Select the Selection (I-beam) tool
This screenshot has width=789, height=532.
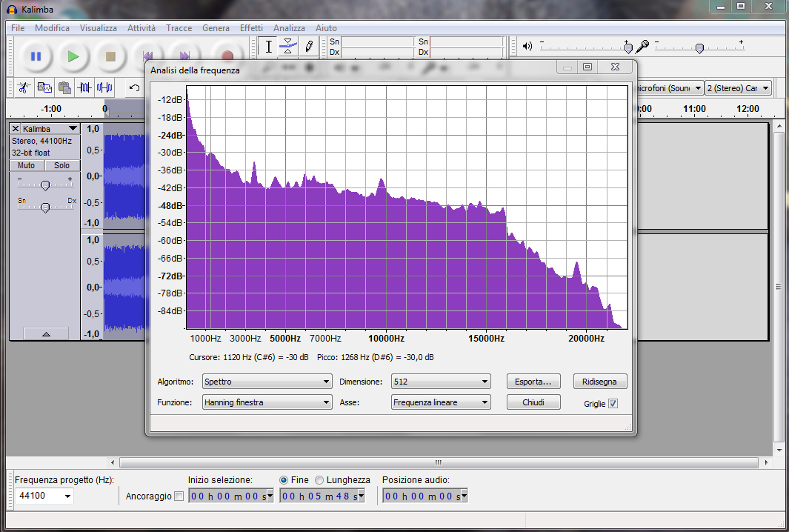pyautogui.click(x=269, y=47)
